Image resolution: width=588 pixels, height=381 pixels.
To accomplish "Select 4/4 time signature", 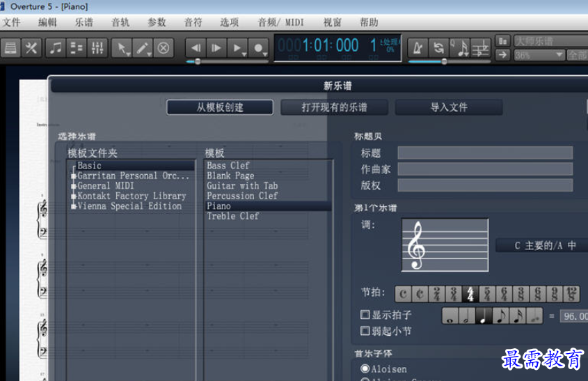I will tap(470, 294).
